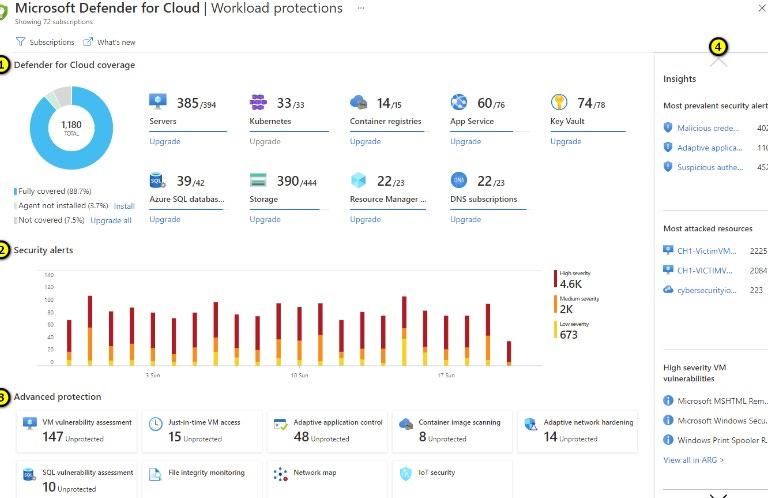Click the Adaptive network hardening icon

tap(531, 424)
